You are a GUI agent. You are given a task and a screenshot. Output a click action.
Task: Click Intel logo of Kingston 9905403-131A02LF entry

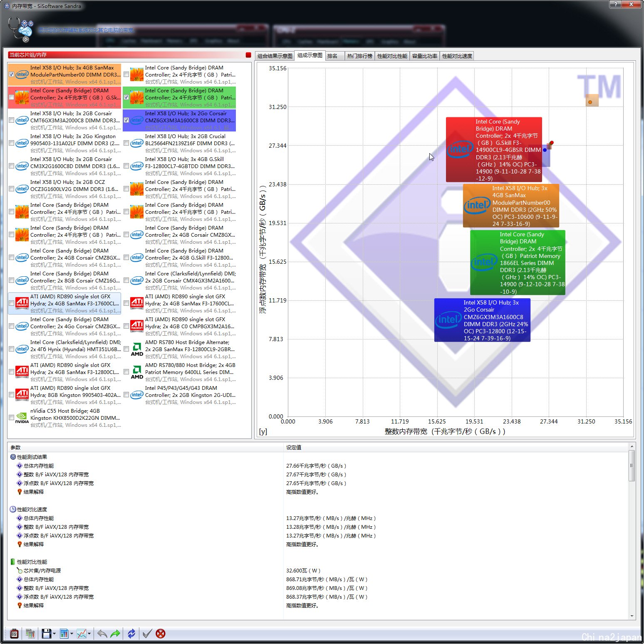pyautogui.click(x=22, y=143)
